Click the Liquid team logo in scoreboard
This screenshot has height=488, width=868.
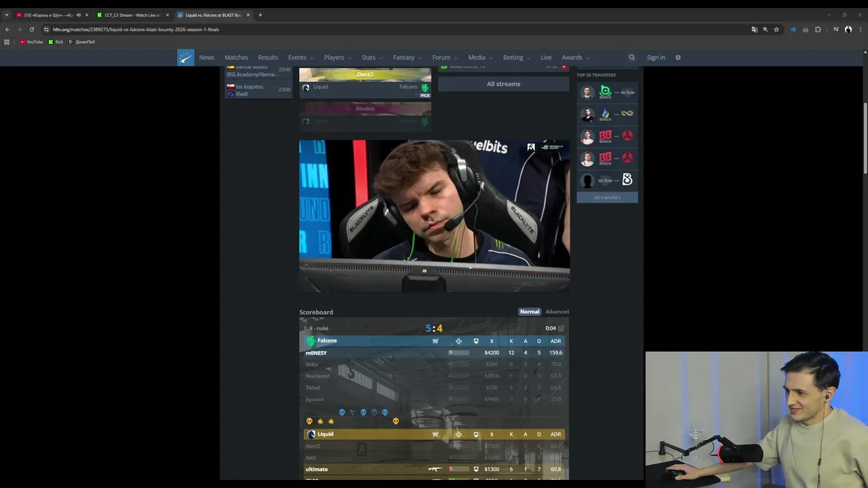(x=311, y=434)
